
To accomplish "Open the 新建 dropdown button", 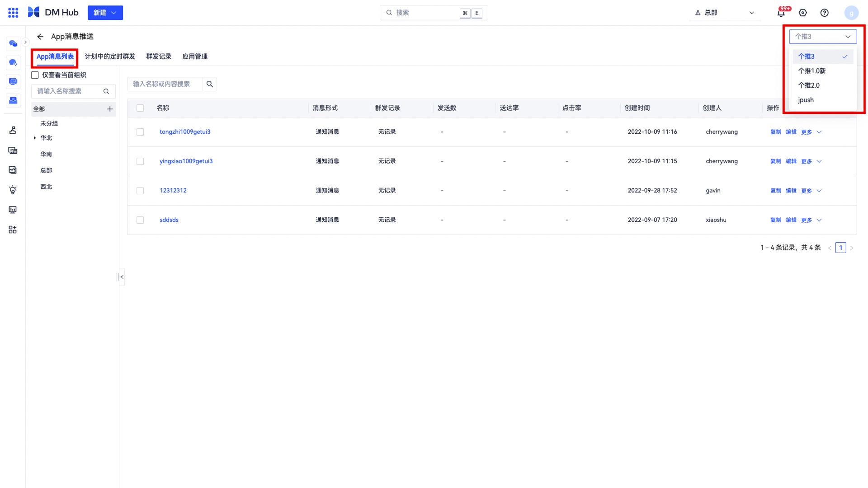I will point(105,13).
